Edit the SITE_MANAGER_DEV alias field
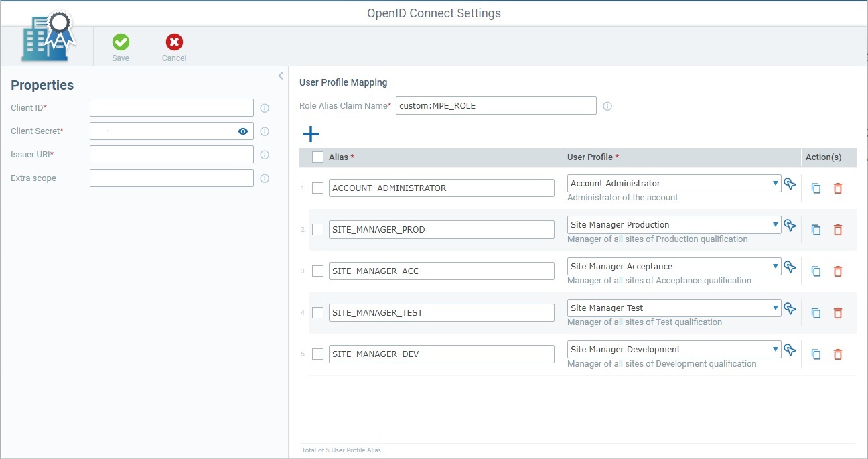Screen dimensions: 868x459 pos(441,354)
